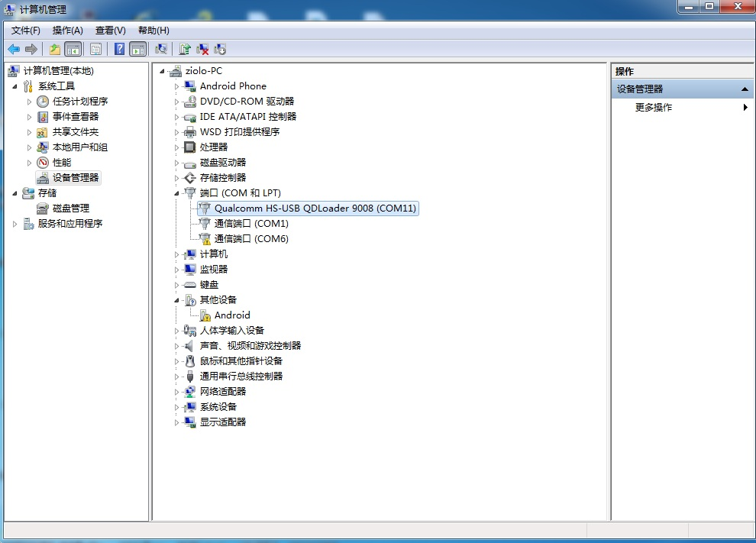Select WSD 打印提供程序 printer icon
Image resolution: width=756 pixels, height=543 pixels.
point(190,132)
